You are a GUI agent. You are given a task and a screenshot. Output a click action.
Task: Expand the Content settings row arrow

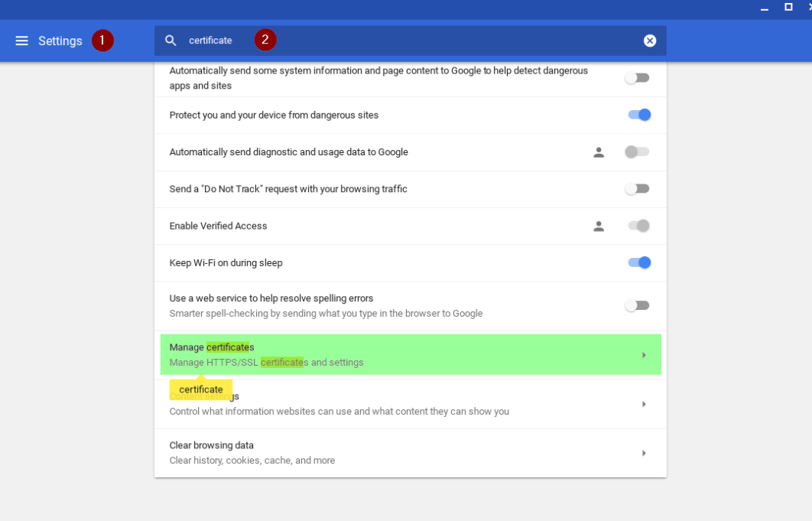click(643, 403)
